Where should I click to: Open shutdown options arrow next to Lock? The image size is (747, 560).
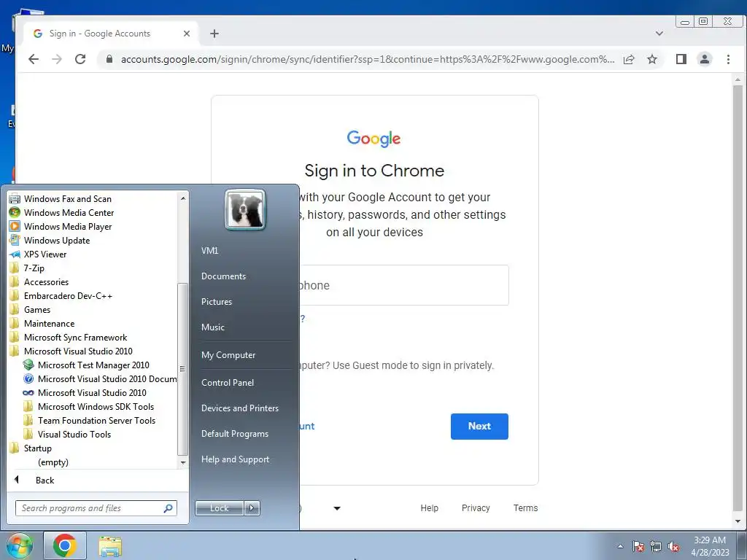point(252,508)
